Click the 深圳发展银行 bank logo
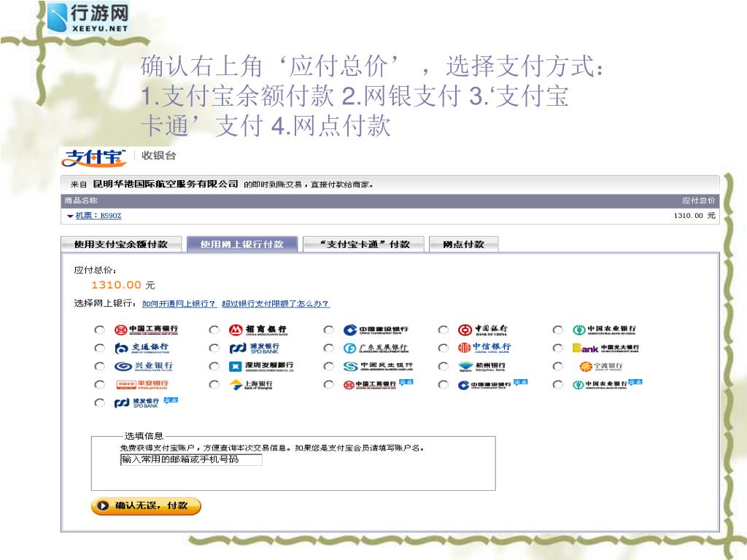The height and width of the screenshot is (560, 747). [261, 366]
